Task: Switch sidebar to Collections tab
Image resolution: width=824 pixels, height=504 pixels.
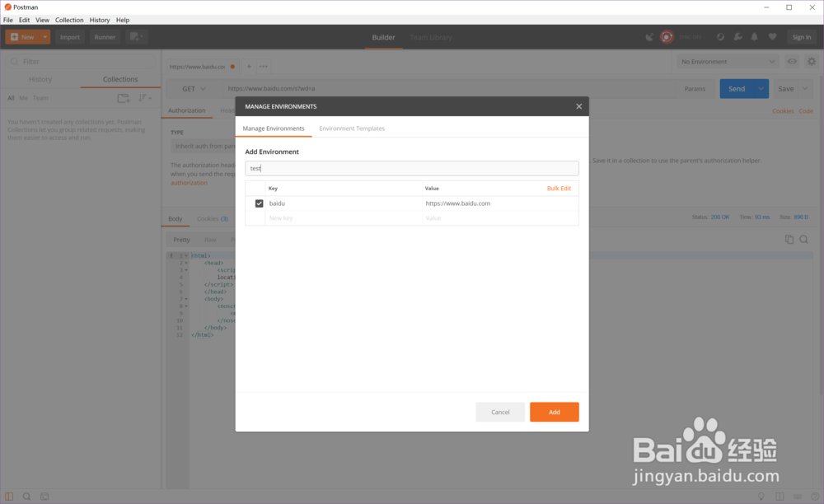Action: (x=120, y=79)
